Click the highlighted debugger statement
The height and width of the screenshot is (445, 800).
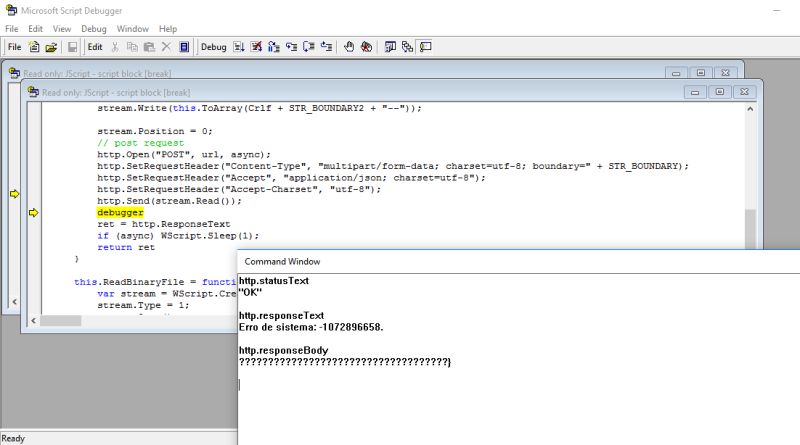120,212
